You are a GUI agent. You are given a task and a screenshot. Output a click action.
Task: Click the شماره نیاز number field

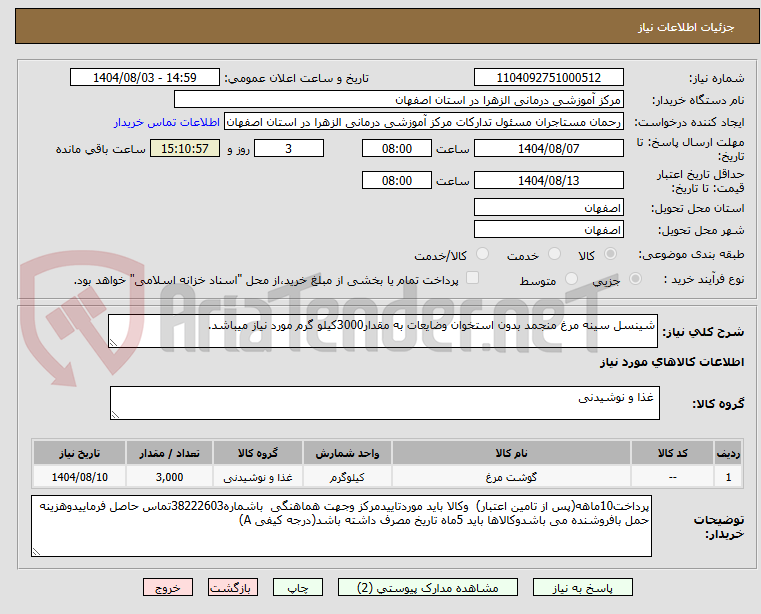tap(548, 78)
